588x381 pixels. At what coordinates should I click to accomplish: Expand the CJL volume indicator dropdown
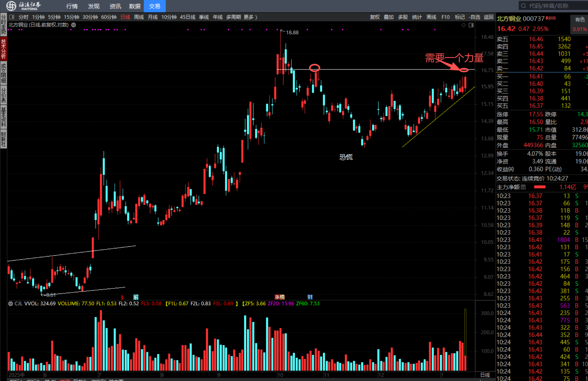pyautogui.click(x=11, y=304)
